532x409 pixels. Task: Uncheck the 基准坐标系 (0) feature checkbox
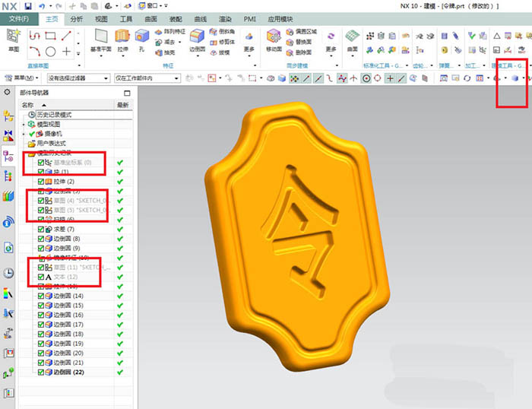click(x=41, y=162)
